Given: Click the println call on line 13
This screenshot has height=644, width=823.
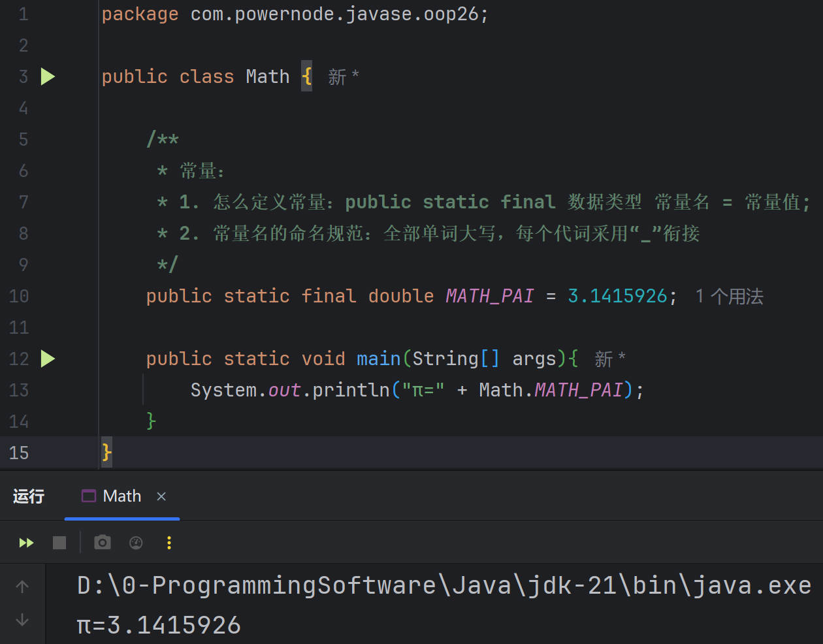Looking at the screenshot, I should click(x=350, y=391).
